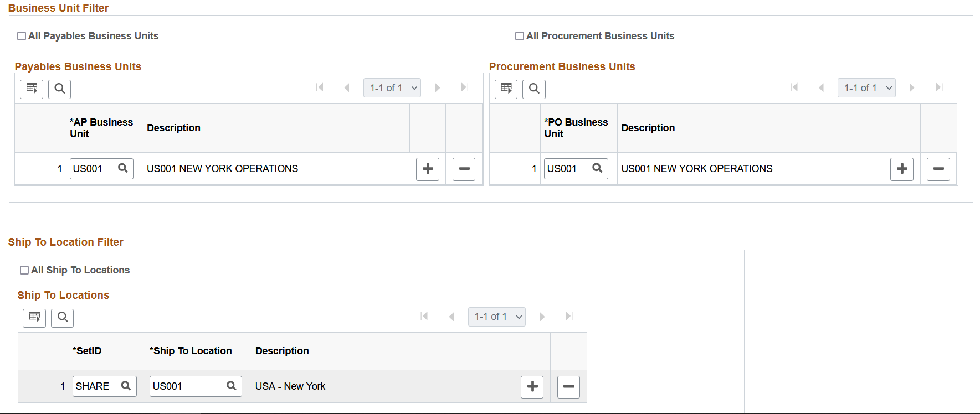Open row range dropdown in Procurement grid
The width and height of the screenshot is (980, 414).
[x=866, y=88]
